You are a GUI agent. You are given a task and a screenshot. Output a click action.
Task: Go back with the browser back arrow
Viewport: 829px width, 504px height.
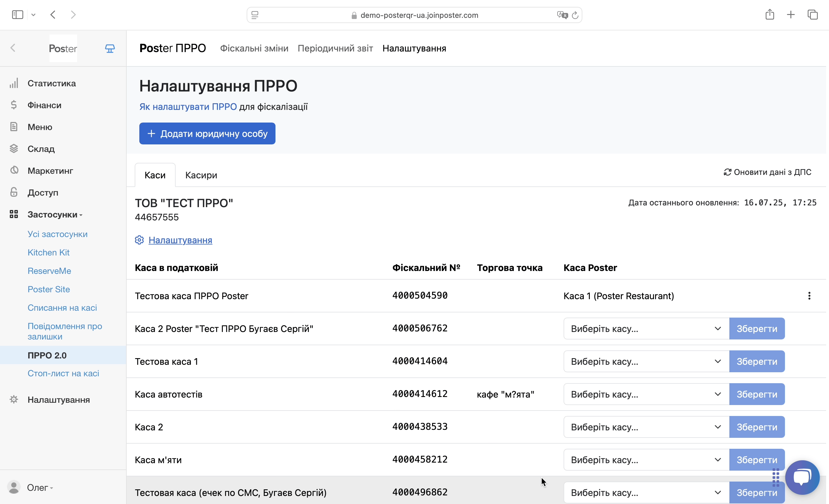53,15
